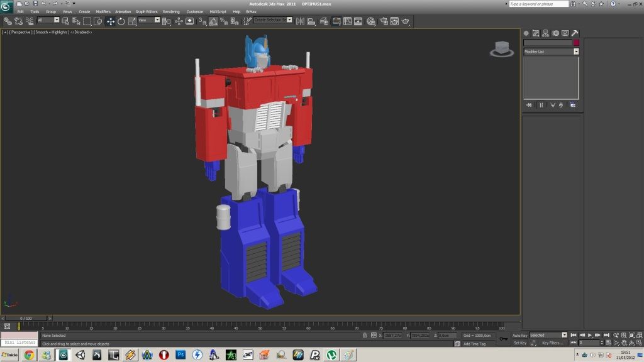The image size is (644, 362).
Task: Click Add Time Tag
Action: (474, 344)
